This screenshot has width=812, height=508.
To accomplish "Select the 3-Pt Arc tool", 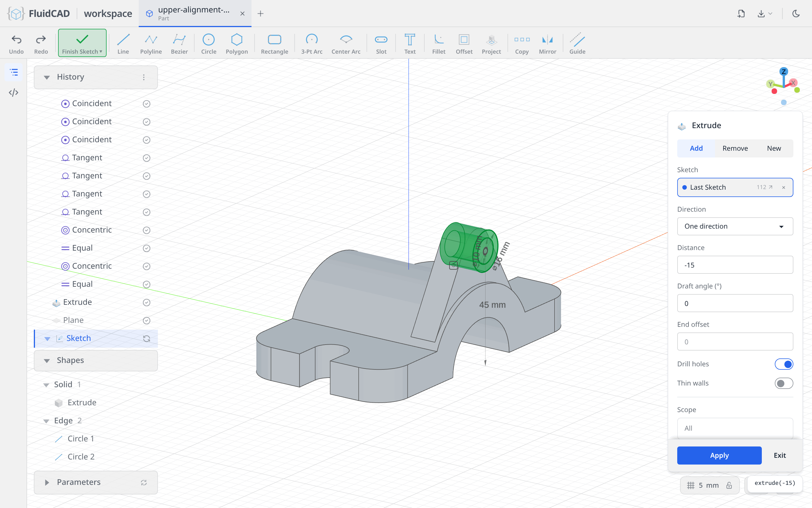I will pos(311,44).
